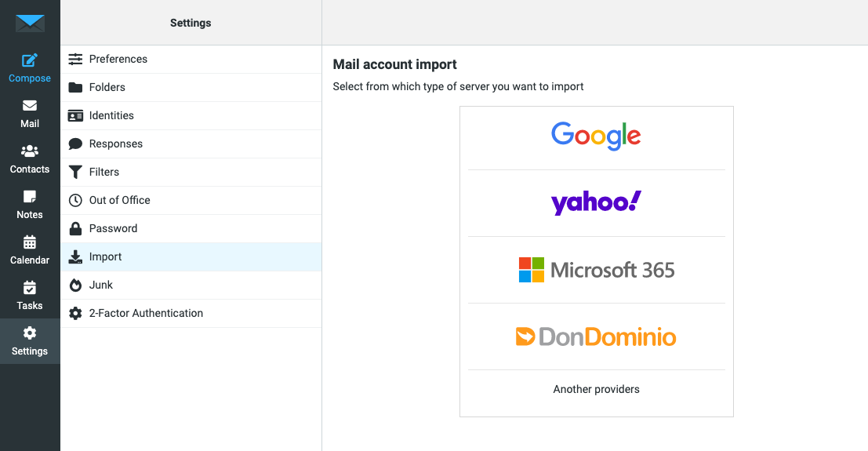Click the Another providers link
Screen dimensions: 868x451
(x=596, y=390)
